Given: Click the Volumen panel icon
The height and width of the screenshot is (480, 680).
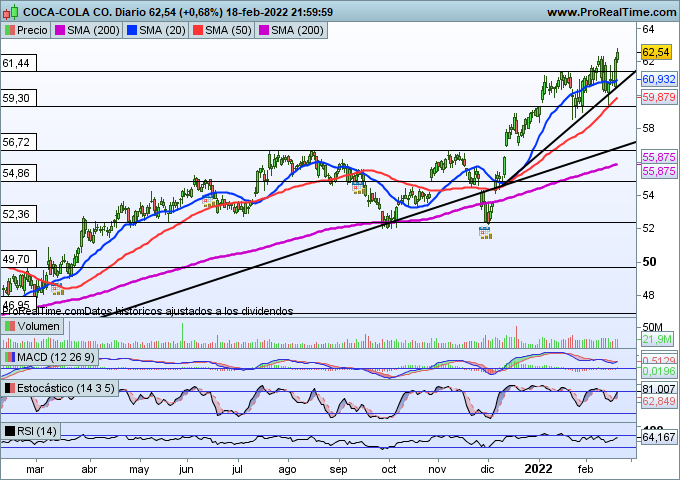Looking at the screenshot, I should [10, 326].
